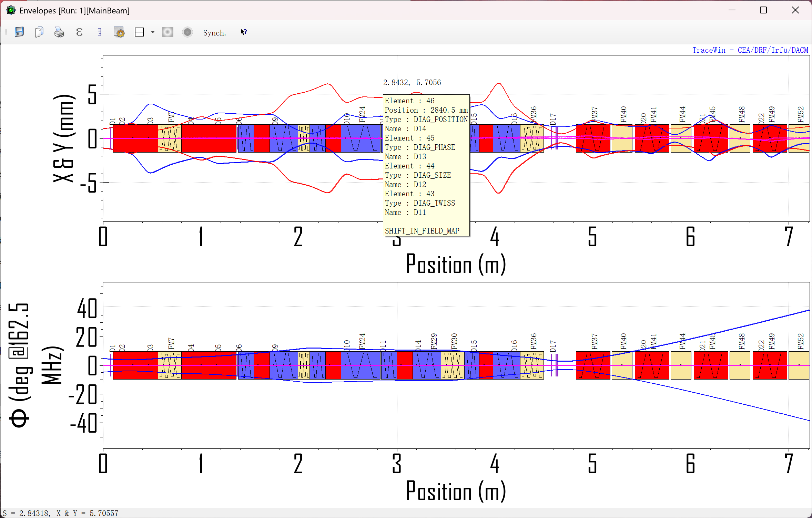Click the grey circular record icon

187,32
